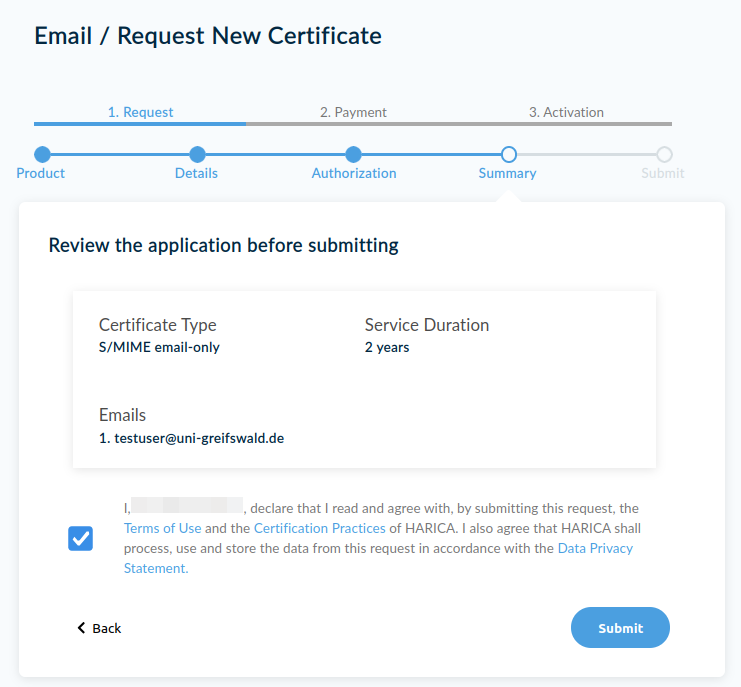Click the Submit step circle
This screenshot has height=687, width=741.
tap(664, 155)
